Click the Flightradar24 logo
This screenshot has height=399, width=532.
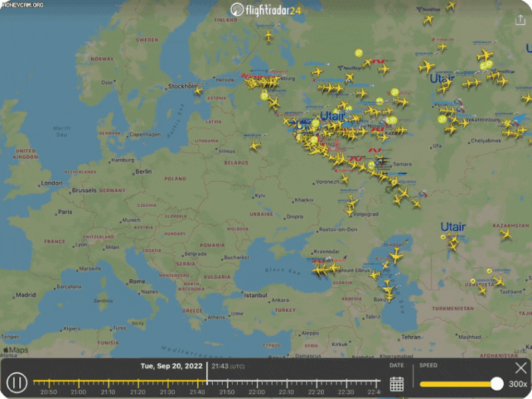click(x=265, y=9)
